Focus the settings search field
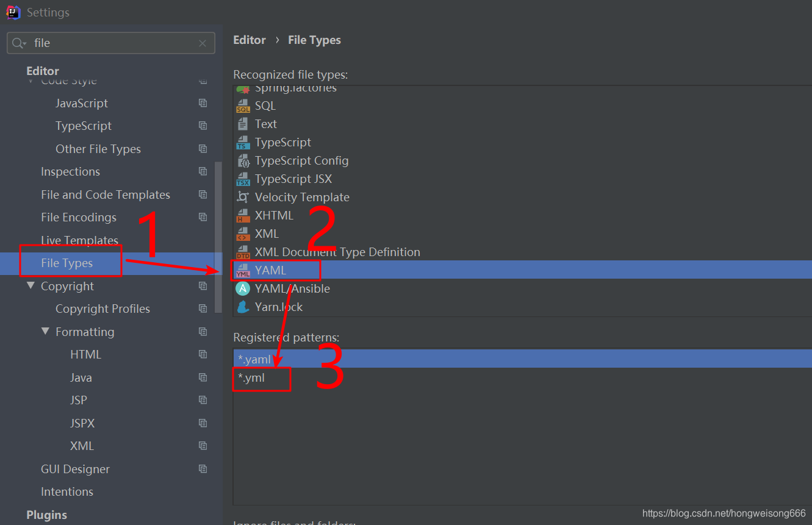 (111, 43)
